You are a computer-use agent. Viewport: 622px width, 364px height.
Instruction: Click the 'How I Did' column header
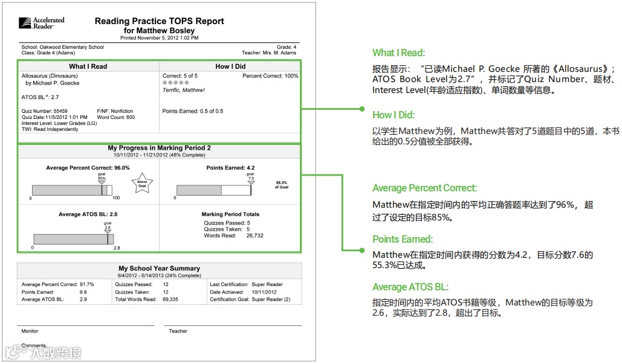click(x=230, y=66)
